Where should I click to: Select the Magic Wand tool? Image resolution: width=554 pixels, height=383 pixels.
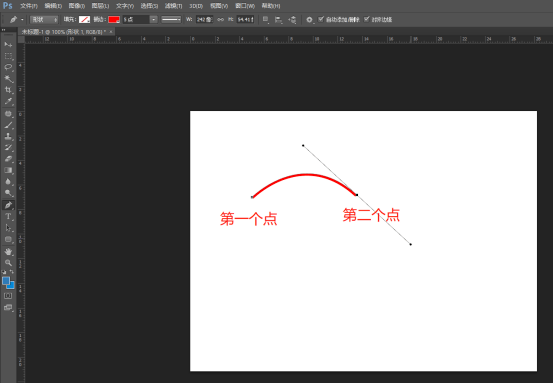8,78
